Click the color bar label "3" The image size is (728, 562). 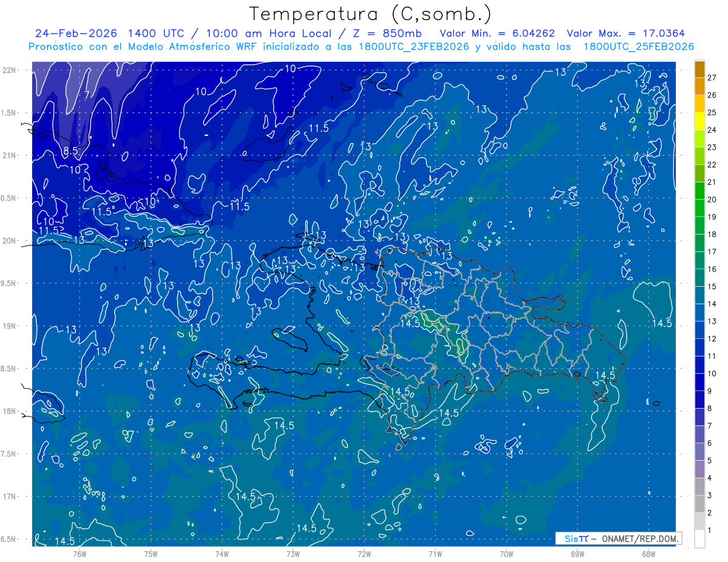coord(709,495)
